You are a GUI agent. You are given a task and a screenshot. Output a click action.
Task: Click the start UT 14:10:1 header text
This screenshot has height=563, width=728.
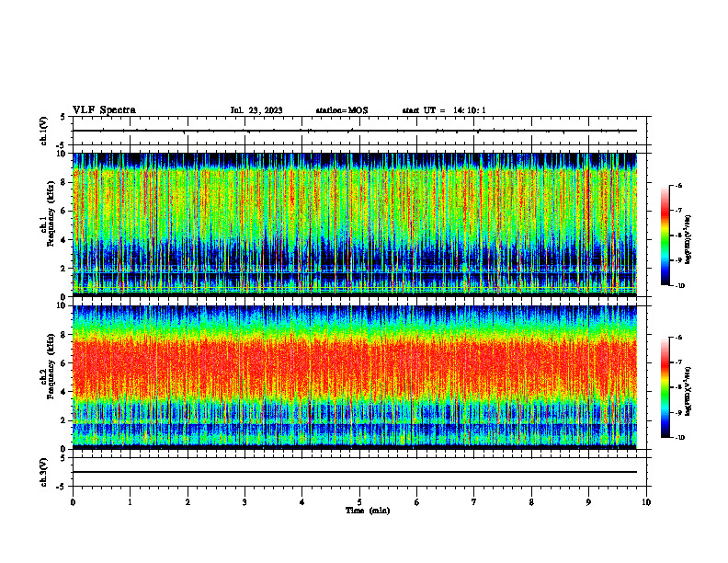444,110
